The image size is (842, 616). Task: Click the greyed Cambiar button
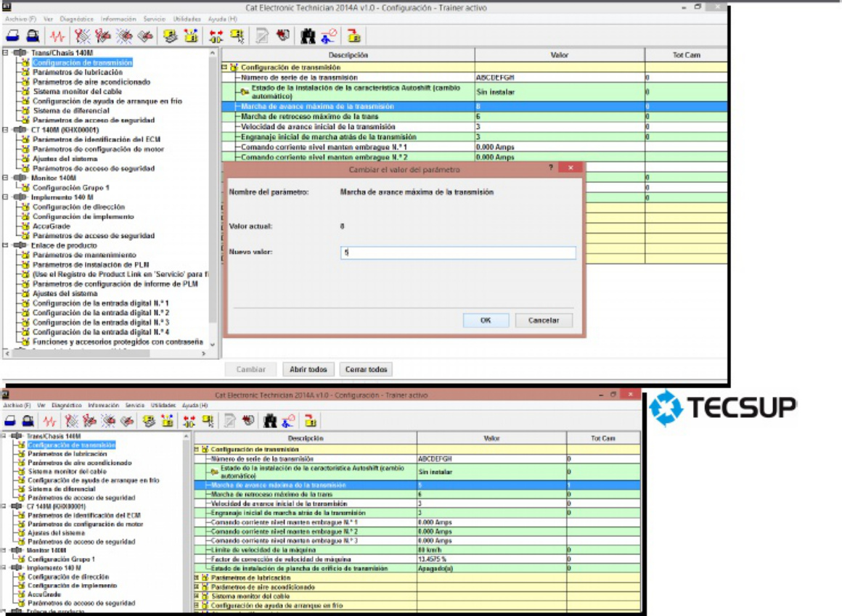(250, 369)
